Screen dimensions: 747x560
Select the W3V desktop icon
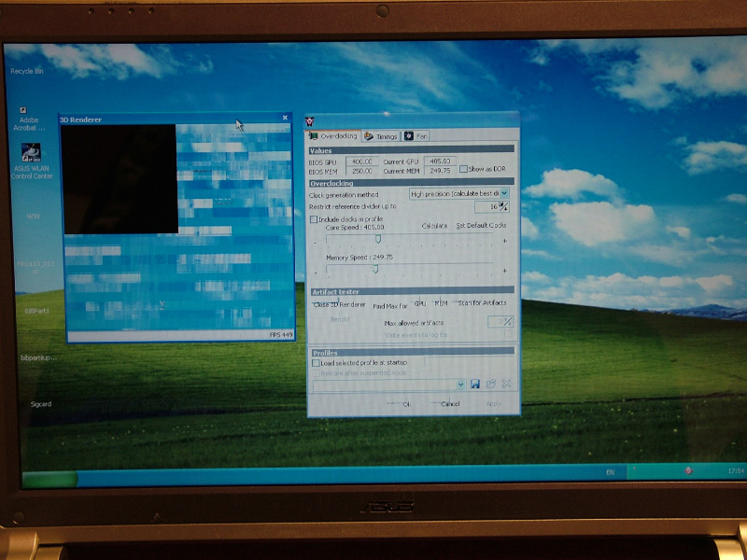(x=34, y=217)
